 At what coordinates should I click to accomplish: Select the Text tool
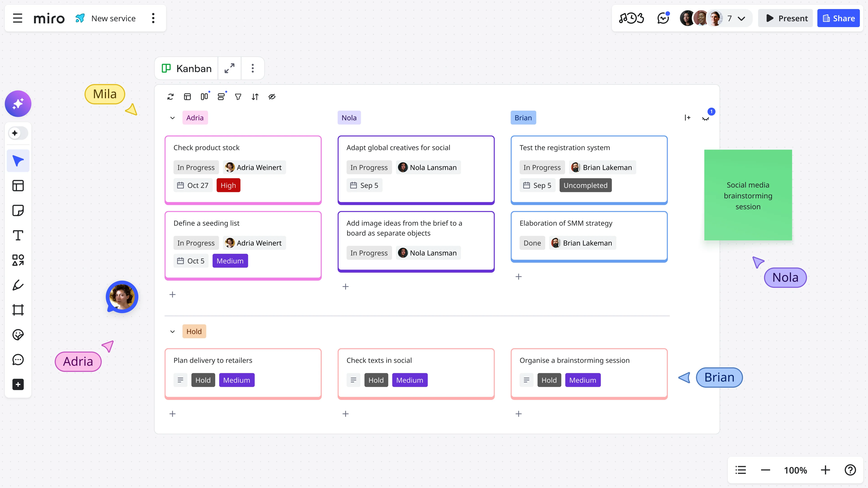pyautogui.click(x=18, y=235)
